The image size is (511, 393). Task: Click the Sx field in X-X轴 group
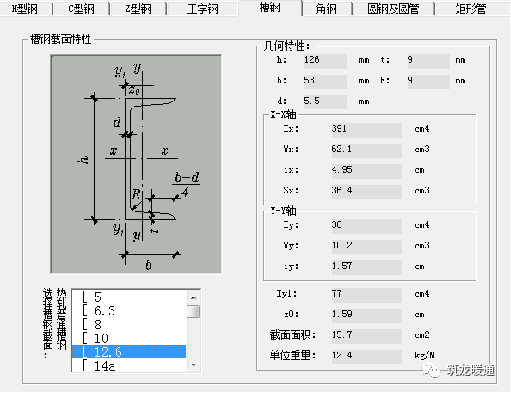[366, 191]
